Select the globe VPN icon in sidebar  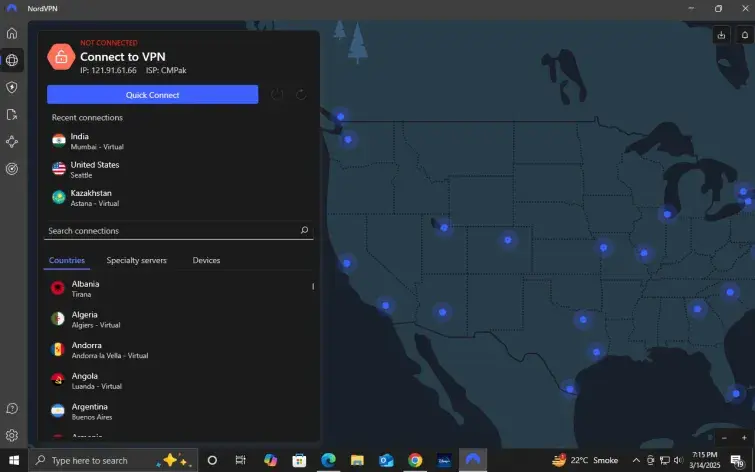click(12, 60)
